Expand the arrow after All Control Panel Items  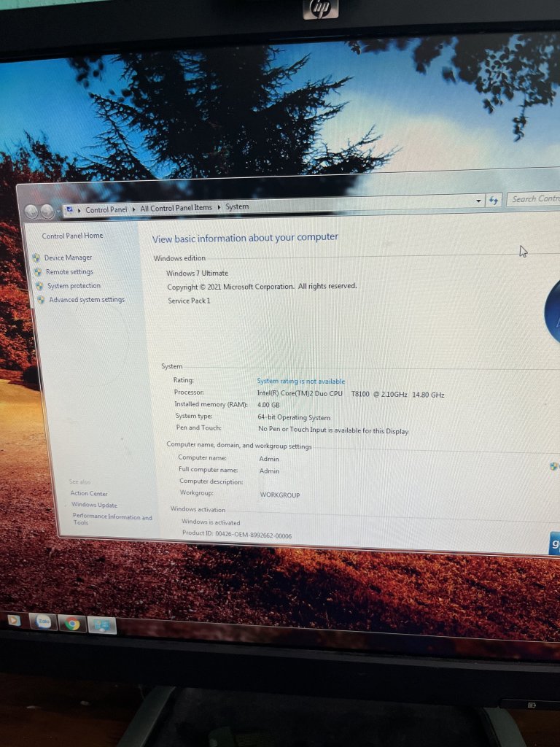pyautogui.click(x=219, y=207)
